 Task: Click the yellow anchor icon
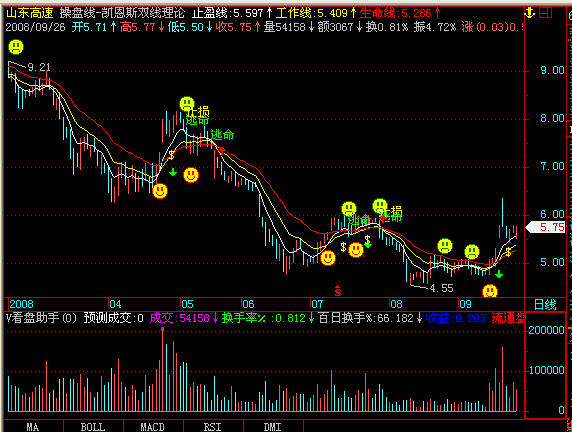point(529,13)
